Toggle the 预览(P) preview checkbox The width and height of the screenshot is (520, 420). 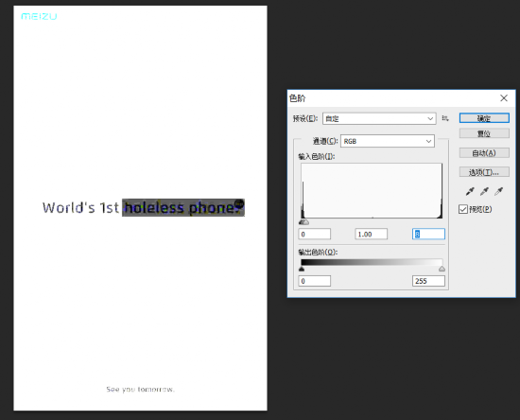tap(463, 209)
